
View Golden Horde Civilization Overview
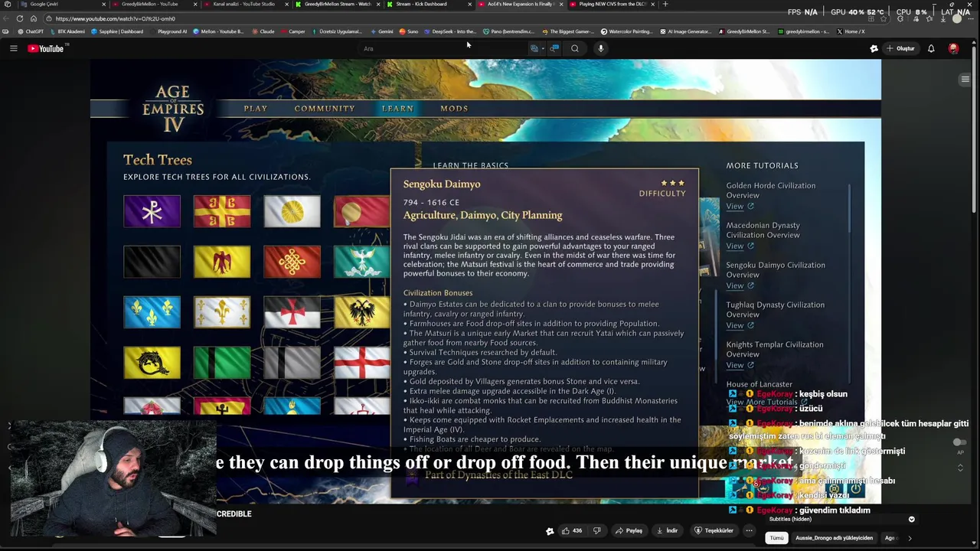coord(740,206)
